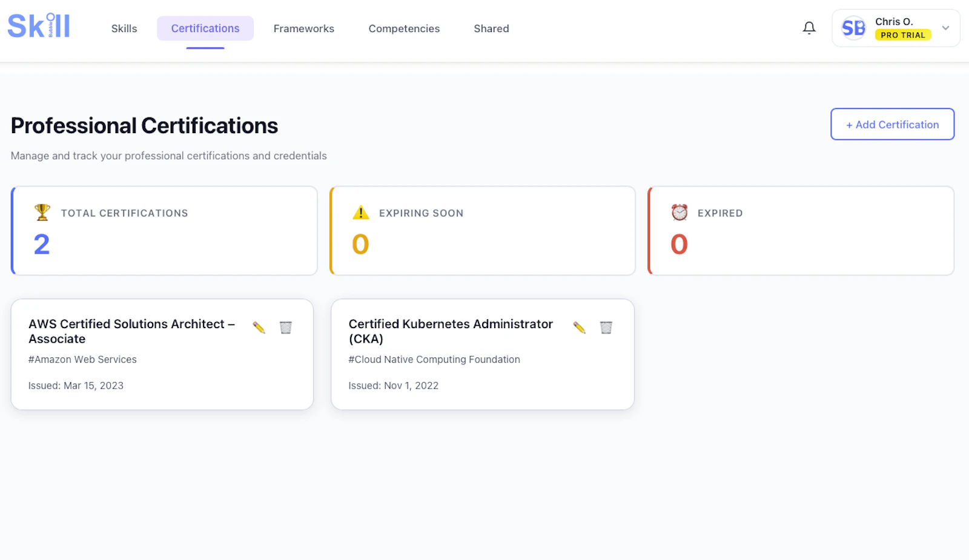This screenshot has height=560, width=969.
Task: Delete the Certified Kubernetes Administrator certification
Action: pos(606,328)
